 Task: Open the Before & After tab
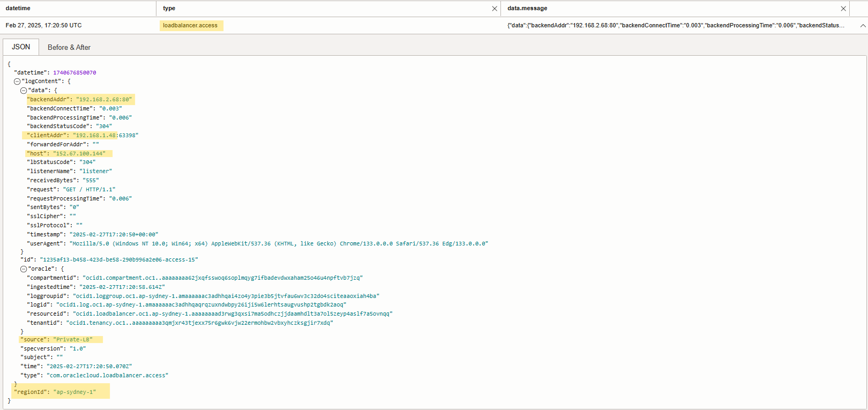coord(69,47)
